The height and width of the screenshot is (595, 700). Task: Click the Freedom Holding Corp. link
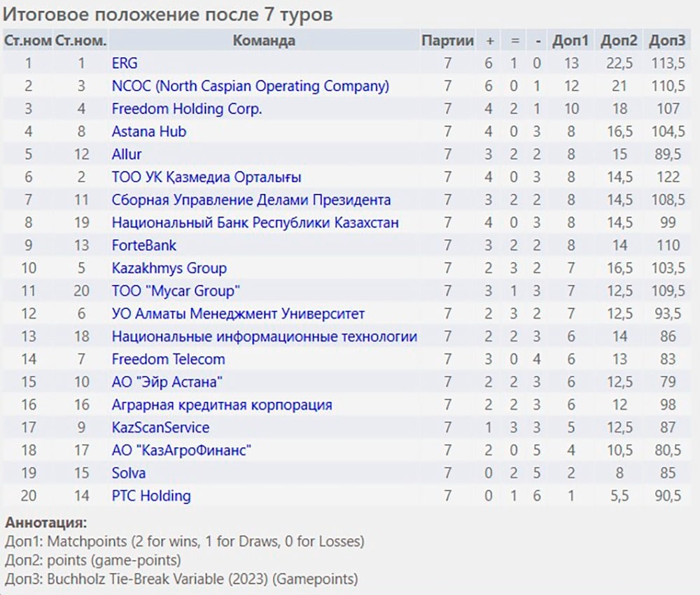coord(187,109)
